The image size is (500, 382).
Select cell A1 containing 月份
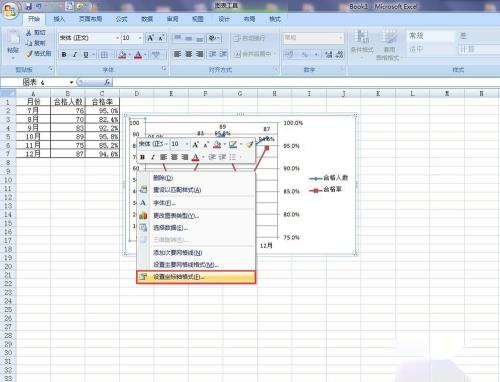(x=33, y=102)
